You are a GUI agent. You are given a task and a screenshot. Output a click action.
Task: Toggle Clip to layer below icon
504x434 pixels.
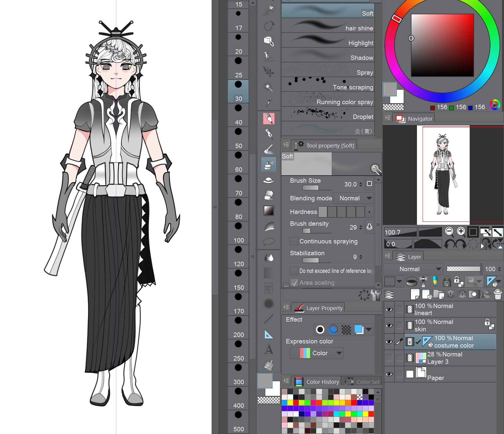coord(411,281)
